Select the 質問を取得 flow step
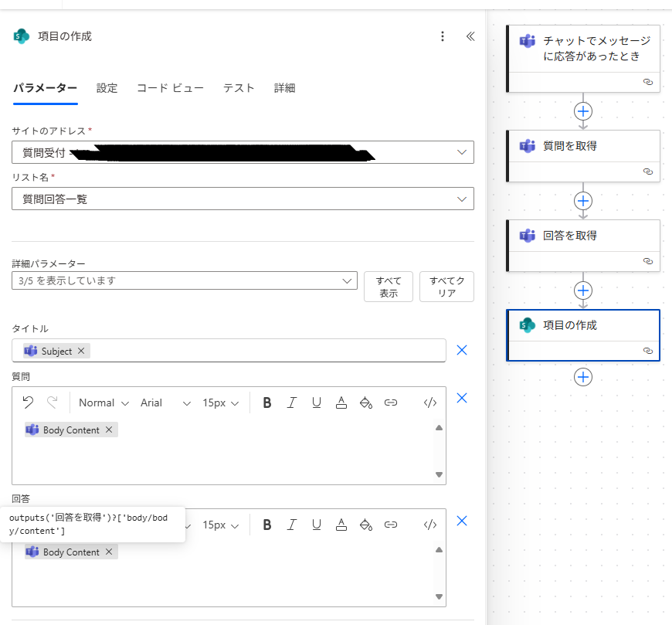The width and height of the screenshot is (672, 625). tap(583, 146)
